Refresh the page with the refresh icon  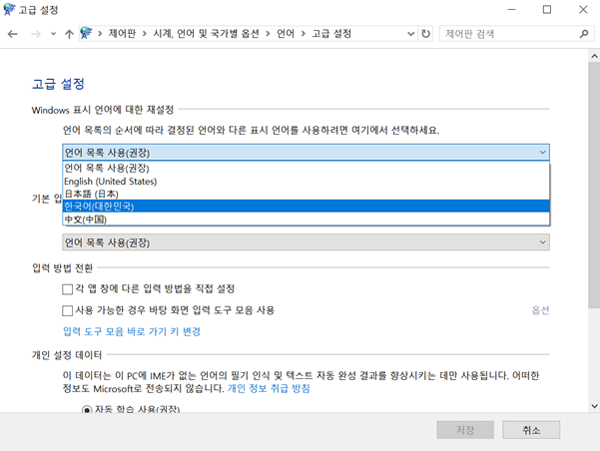[x=426, y=34]
